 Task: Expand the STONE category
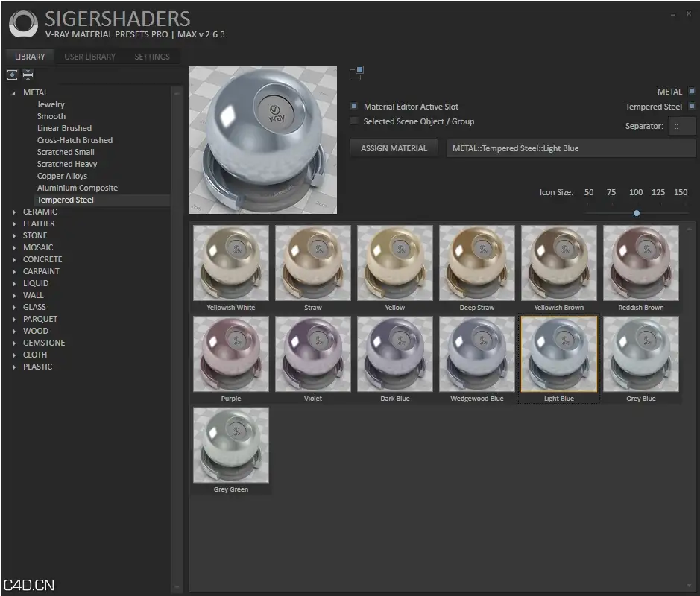tap(14, 236)
